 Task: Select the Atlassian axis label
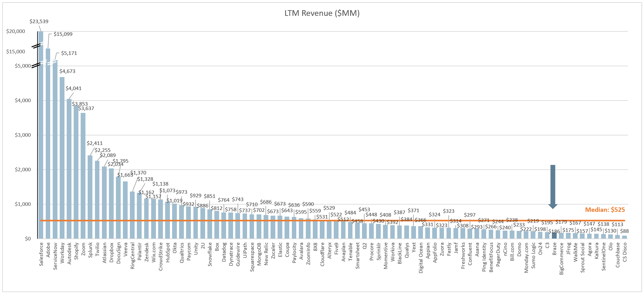coord(104,253)
